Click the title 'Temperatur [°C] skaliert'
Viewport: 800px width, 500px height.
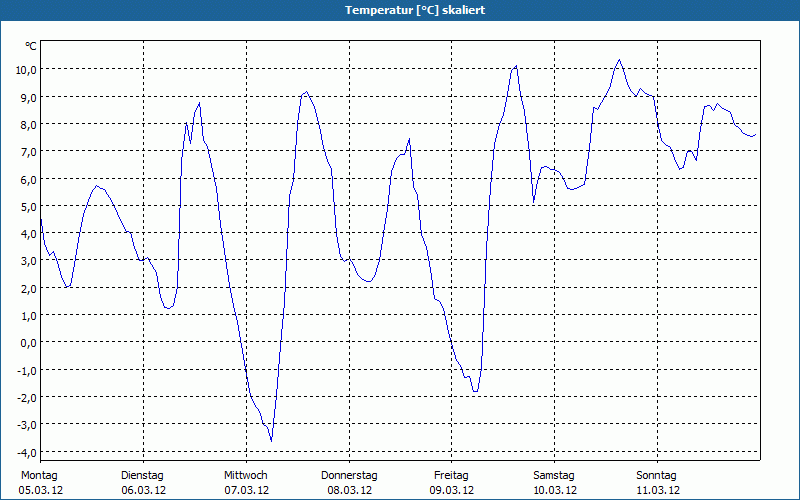[x=415, y=10]
